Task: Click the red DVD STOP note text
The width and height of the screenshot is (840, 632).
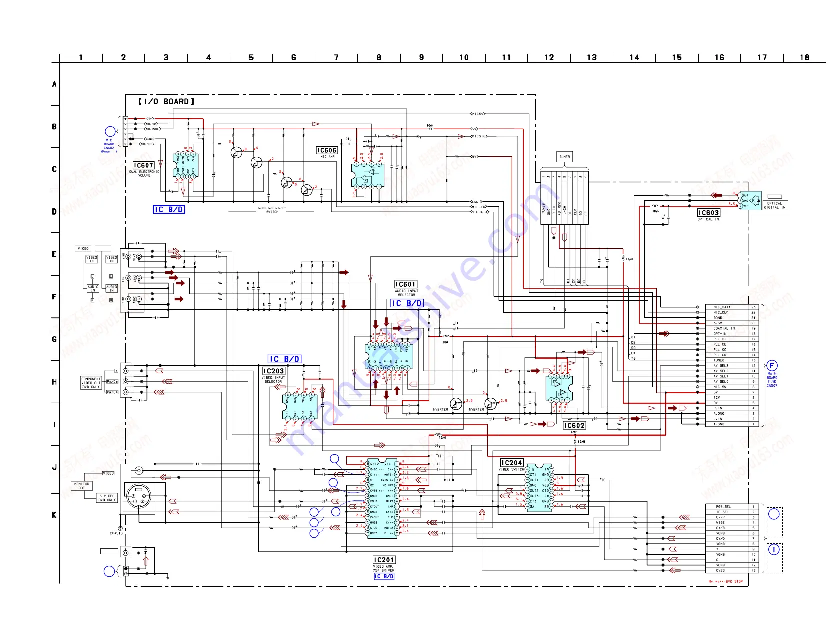Action: pos(726,582)
